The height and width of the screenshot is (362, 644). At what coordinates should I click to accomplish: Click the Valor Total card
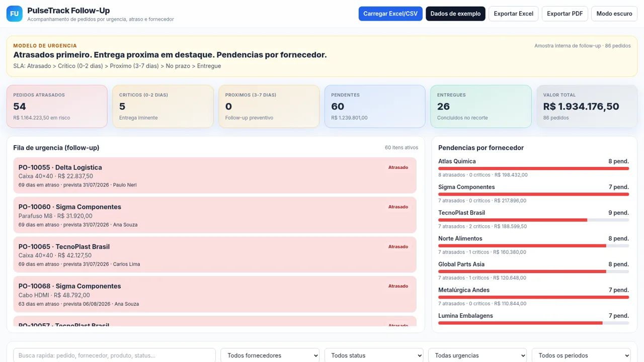(587, 107)
